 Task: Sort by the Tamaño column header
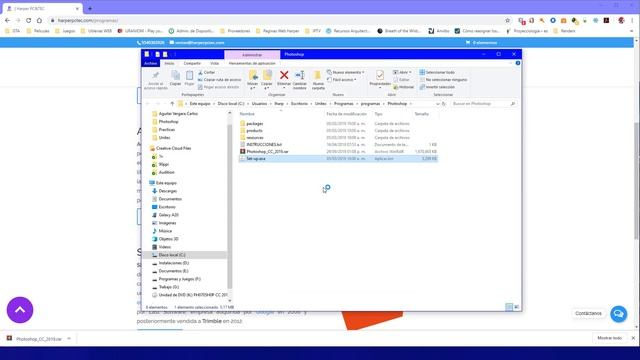(422, 114)
